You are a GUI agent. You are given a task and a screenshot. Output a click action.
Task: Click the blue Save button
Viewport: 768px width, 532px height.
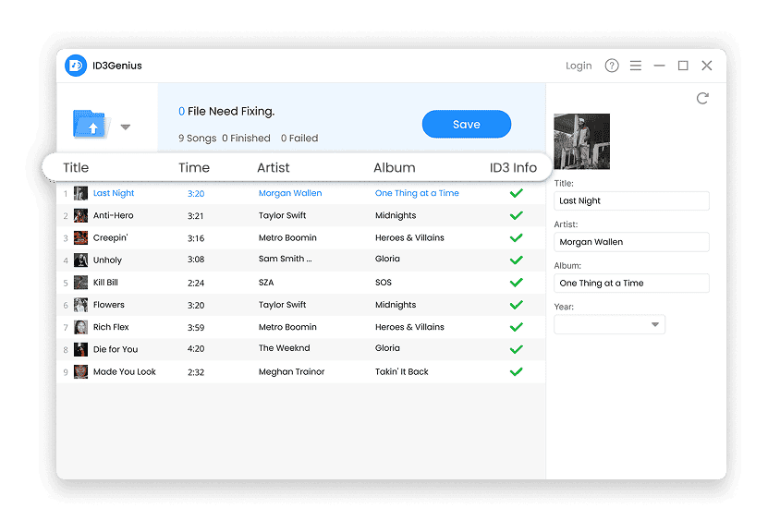[467, 125]
